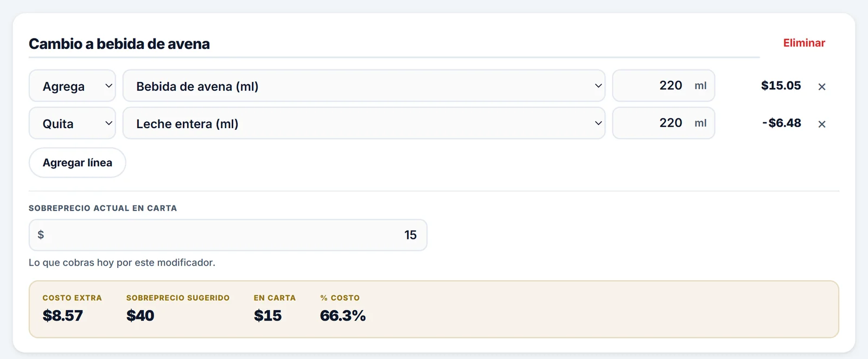Click the Costo extra $8.57 value
The width and height of the screenshot is (868, 359).
(x=63, y=316)
